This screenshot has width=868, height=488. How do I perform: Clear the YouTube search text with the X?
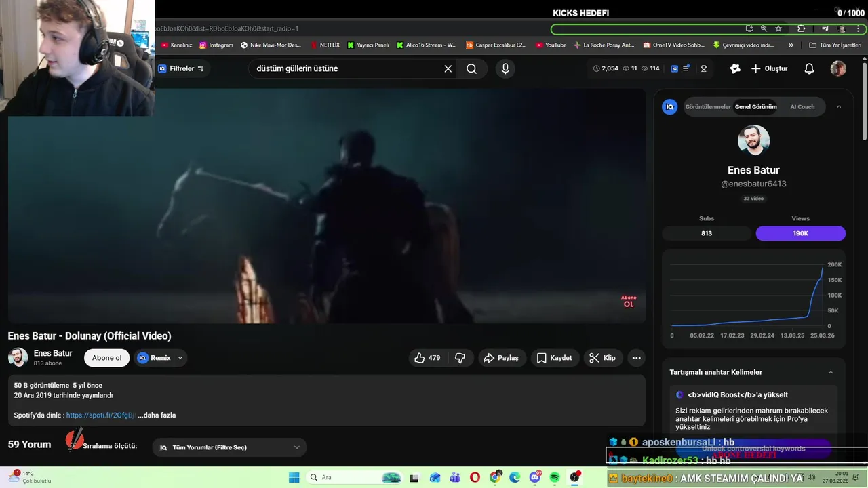(x=448, y=68)
